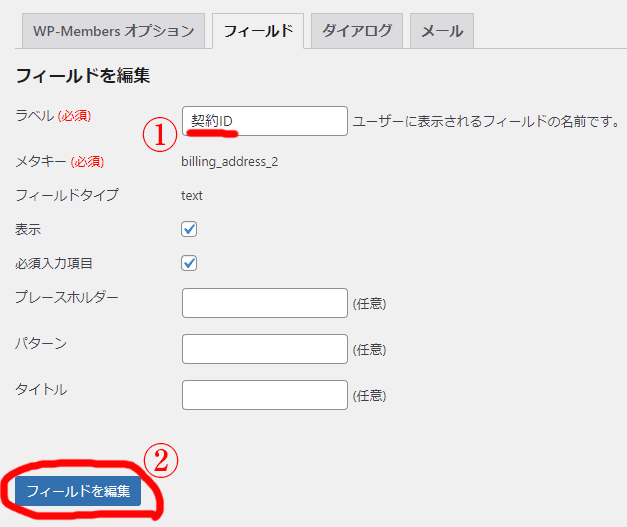Click (任意) beside the タイトル field
627x527 pixels.
click(x=369, y=395)
